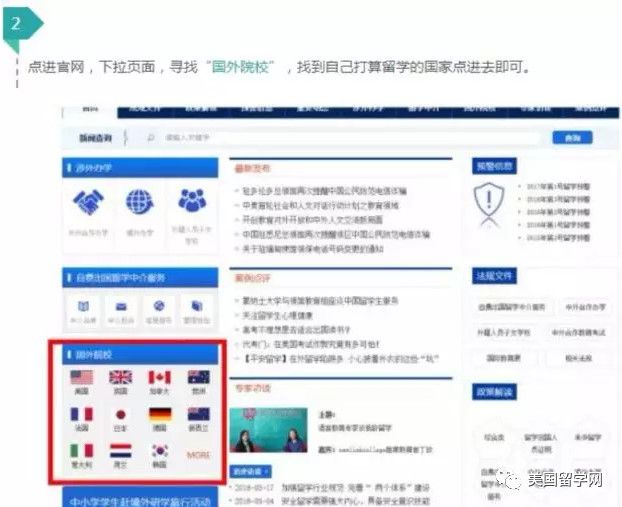Open the 国外院校 panel header

pos(140,354)
